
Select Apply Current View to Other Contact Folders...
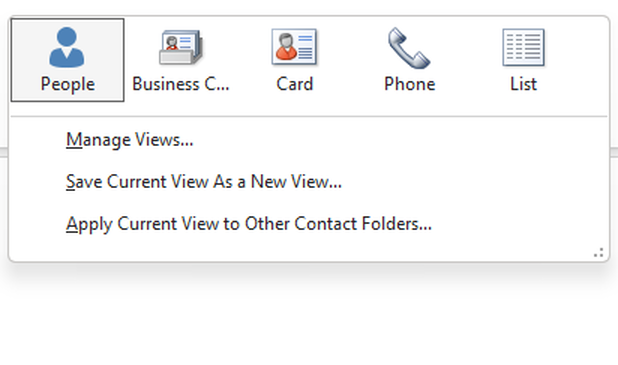249,224
